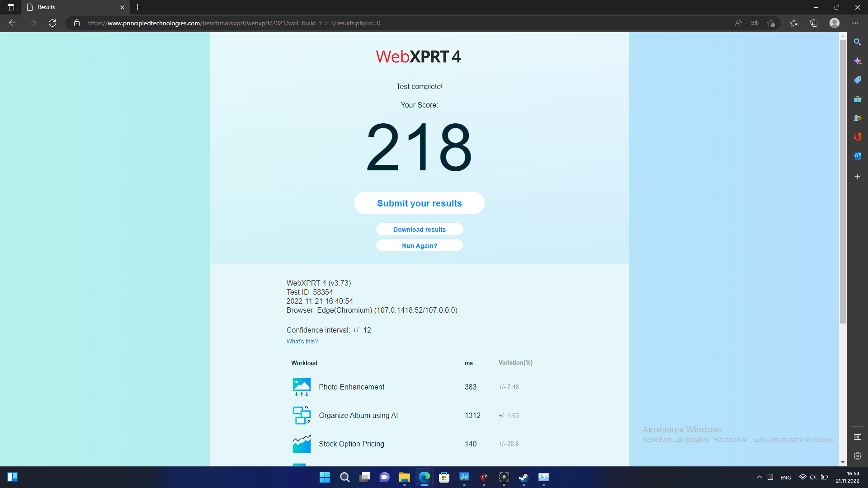View site info padlock icon

click(77, 23)
